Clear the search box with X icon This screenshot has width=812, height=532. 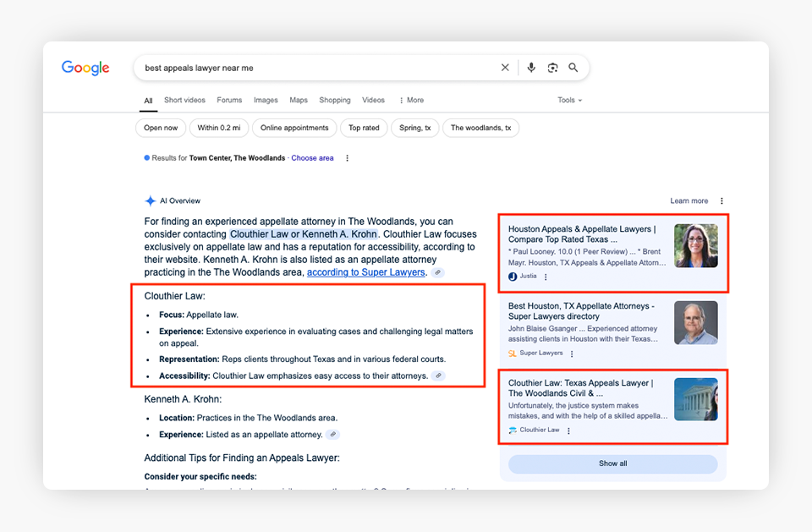click(x=505, y=68)
